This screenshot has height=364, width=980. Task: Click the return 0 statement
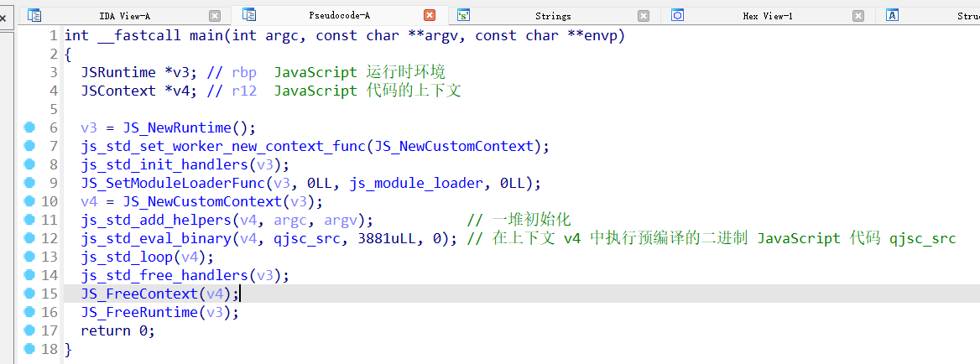[117, 331]
